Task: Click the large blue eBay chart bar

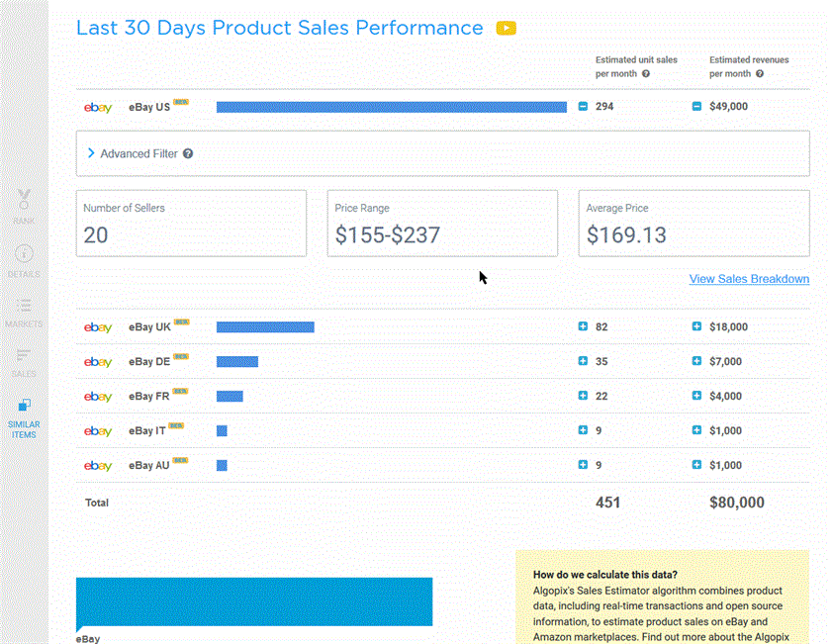Action: click(254, 601)
